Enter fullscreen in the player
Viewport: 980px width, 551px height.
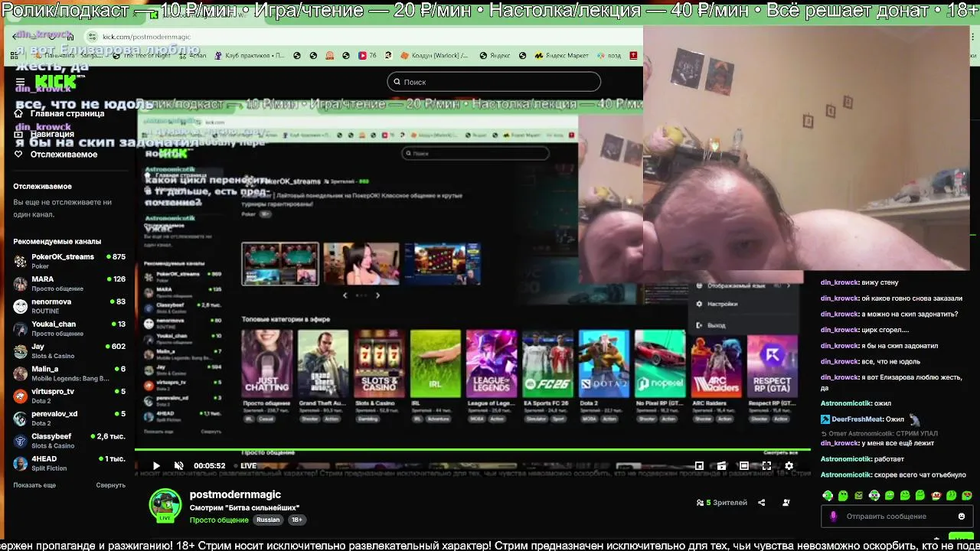click(x=766, y=465)
